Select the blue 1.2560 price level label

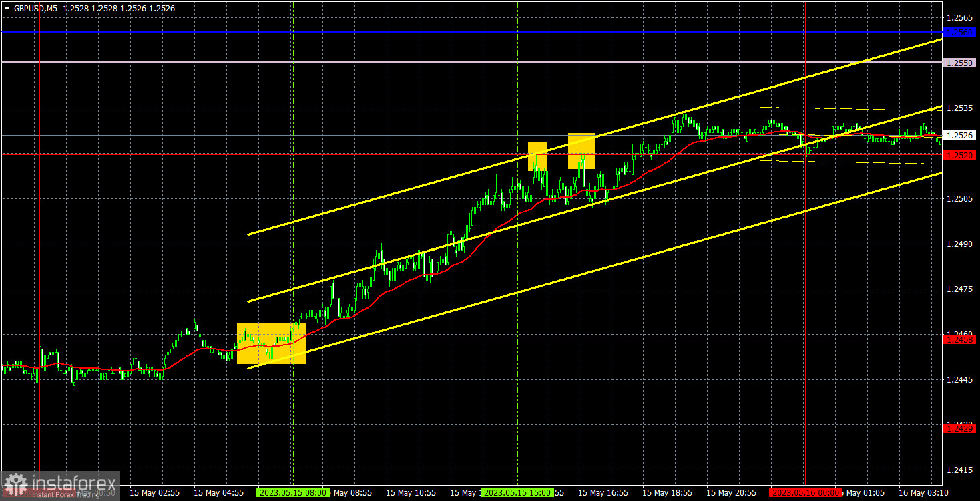959,32
